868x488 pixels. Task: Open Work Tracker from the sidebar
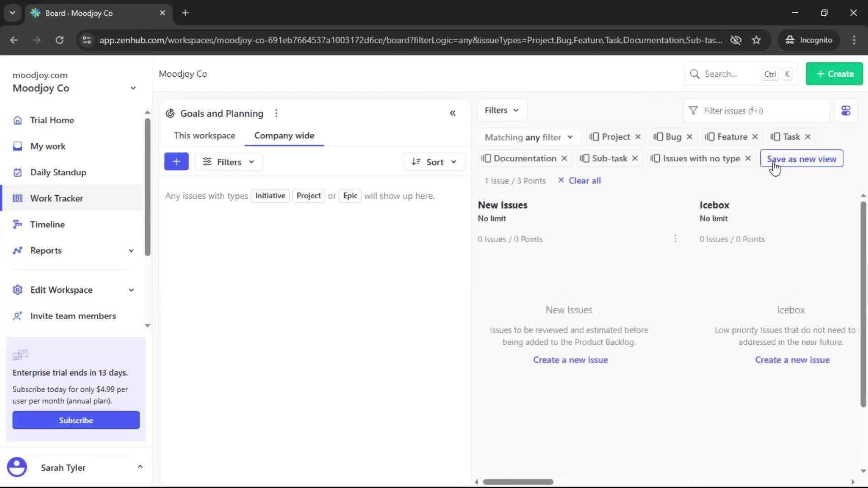(x=56, y=198)
